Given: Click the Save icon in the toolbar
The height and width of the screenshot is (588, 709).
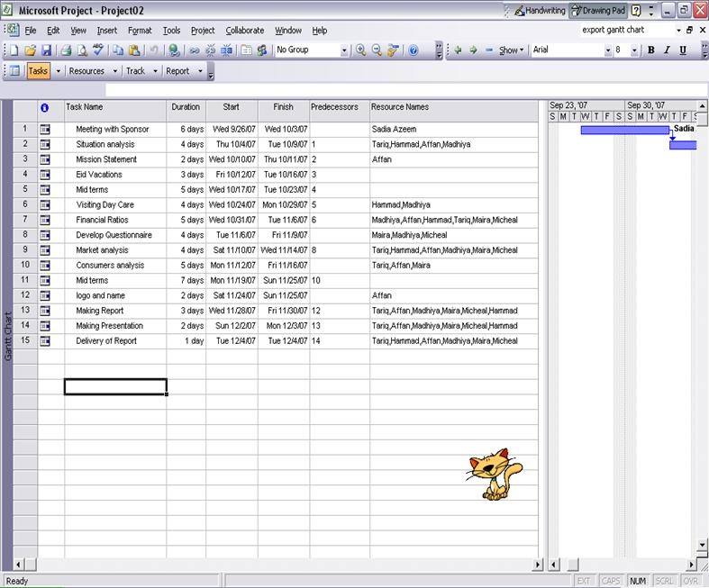Looking at the screenshot, I should pyautogui.click(x=46, y=50).
